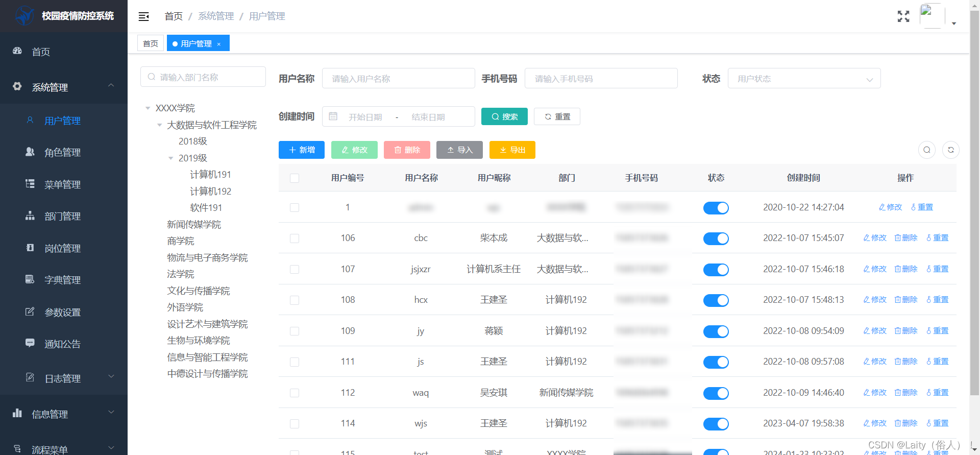Click the 菜单管理 icon in sidebar
The width and height of the screenshot is (980, 455).
(x=30, y=184)
